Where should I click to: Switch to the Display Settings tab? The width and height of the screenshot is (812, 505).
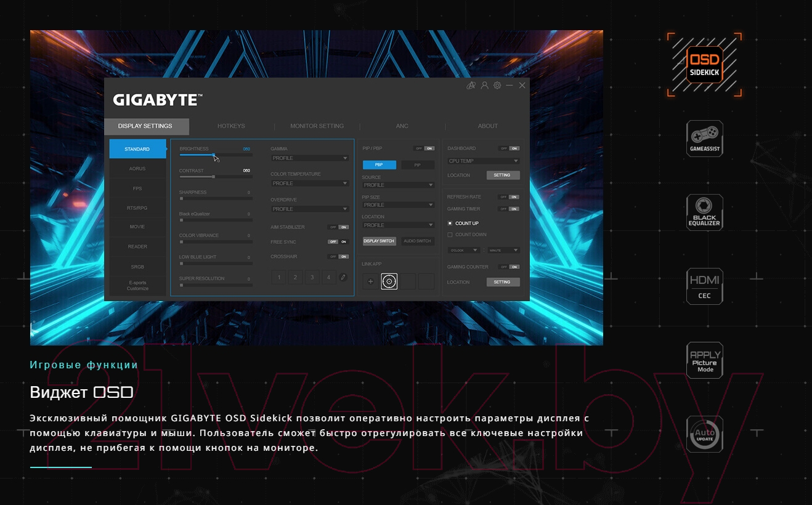[x=146, y=126]
